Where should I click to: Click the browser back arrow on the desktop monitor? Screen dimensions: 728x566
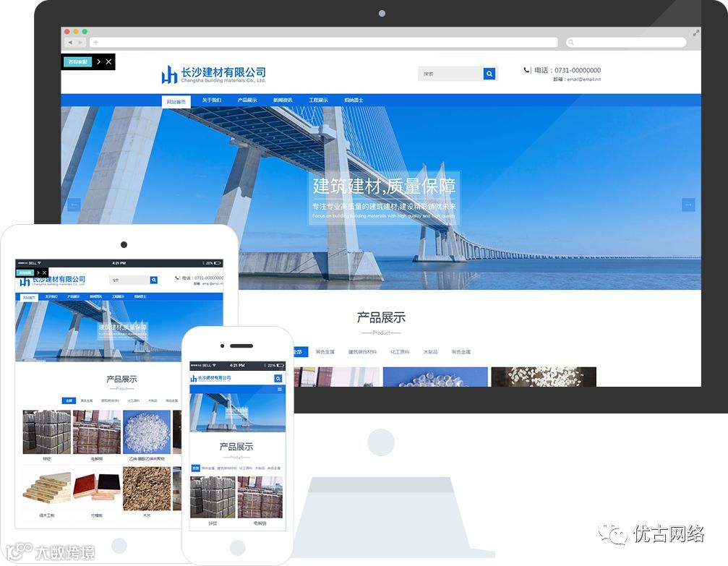pyautogui.click(x=70, y=42)
